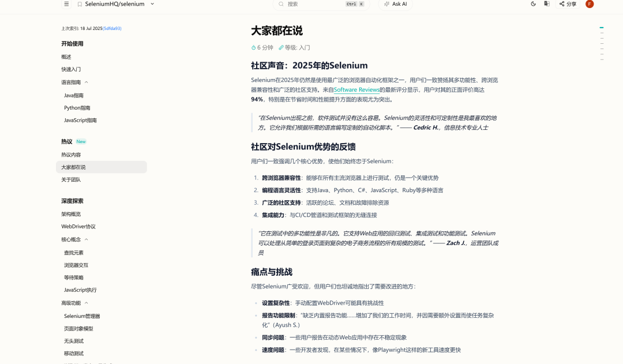Click bold text 同步问题
The width and height of the screenshot is (623, 364).
[273, 337]
